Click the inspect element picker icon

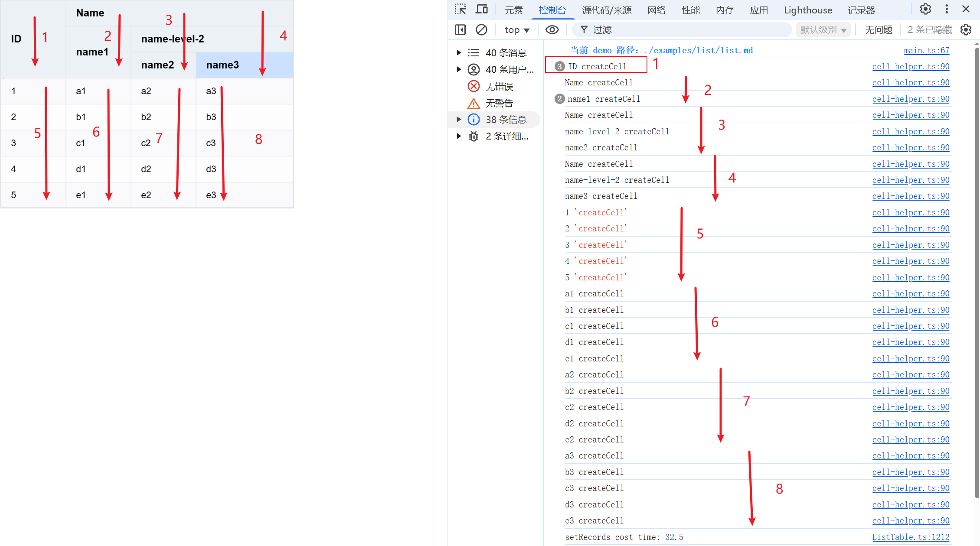point(460,10)
